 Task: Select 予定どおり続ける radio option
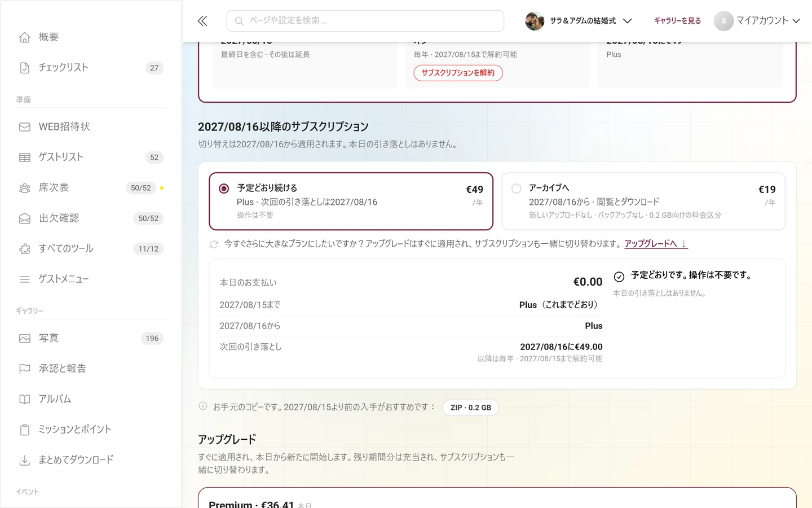[x=224, y=189]
